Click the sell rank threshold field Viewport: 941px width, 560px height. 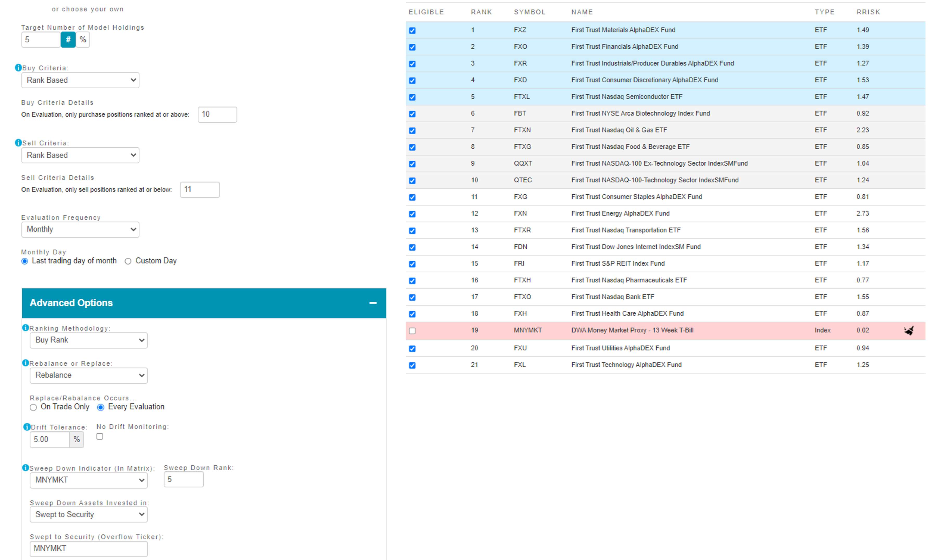pos(200,189)
